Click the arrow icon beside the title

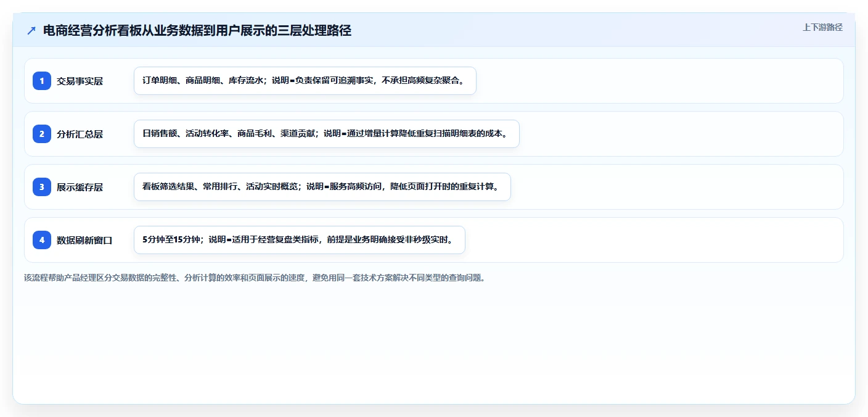[31, 30]
